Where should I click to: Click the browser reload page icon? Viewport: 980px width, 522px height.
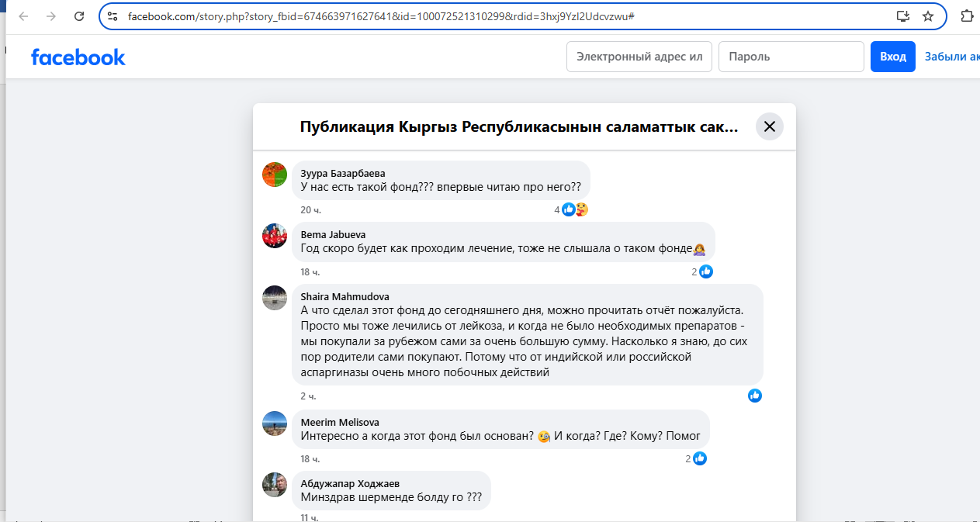[79, 16]
